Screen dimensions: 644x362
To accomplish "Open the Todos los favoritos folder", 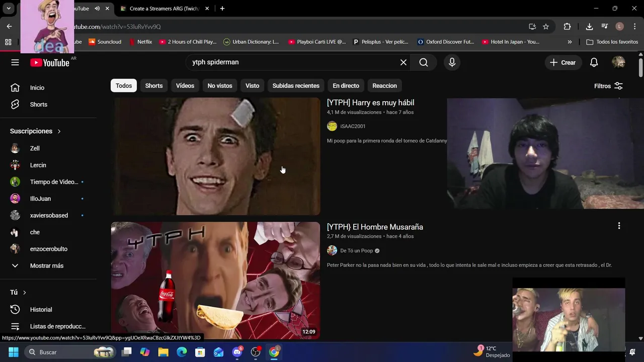I will [612, 42].
